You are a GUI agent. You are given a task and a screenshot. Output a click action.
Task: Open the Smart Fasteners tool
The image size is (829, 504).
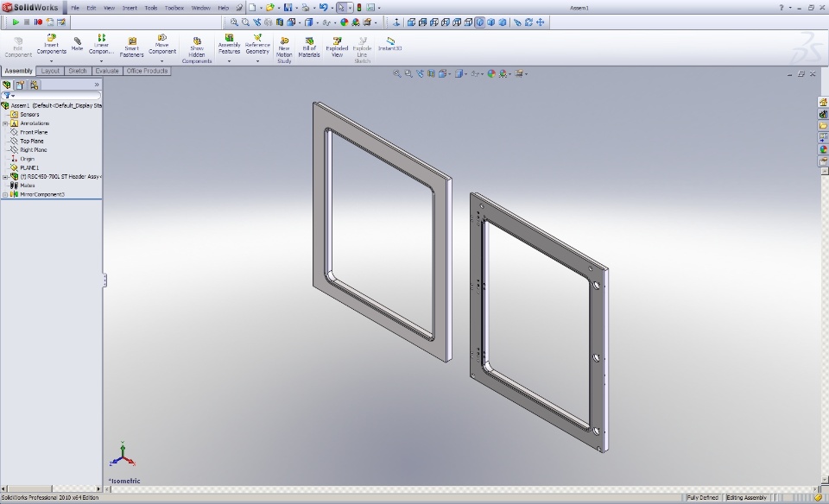[131, 47]
